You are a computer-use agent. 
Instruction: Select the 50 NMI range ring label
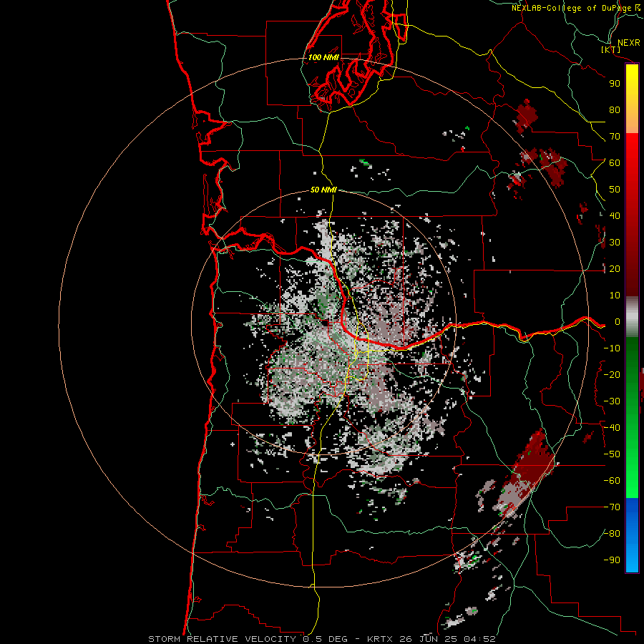point(323,190)
